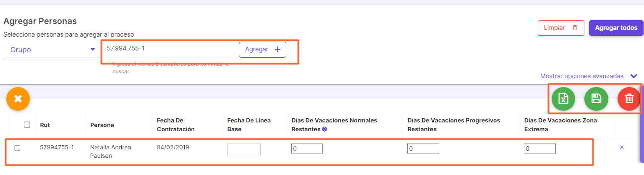Click the orange circular X button
Viewport: 644px width, 175px height.
(18, 99)
